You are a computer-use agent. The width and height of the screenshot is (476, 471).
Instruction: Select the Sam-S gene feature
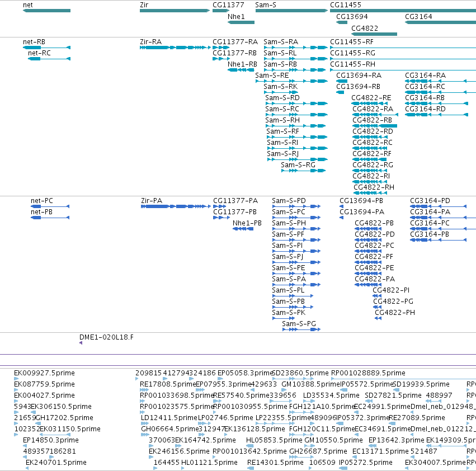point(291,11)
